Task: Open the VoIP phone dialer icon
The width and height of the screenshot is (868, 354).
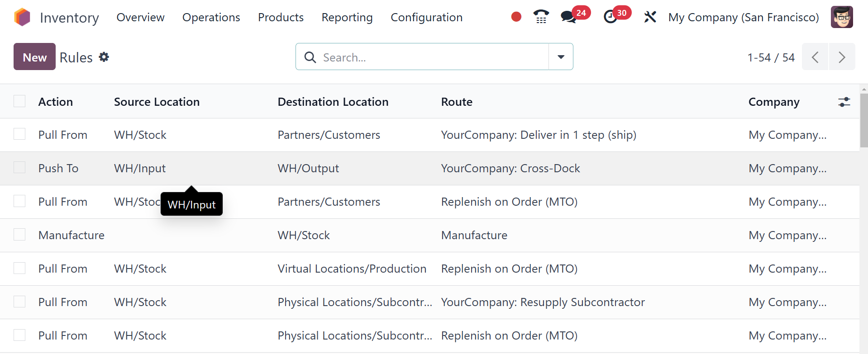Action: [x=541, y=17]
